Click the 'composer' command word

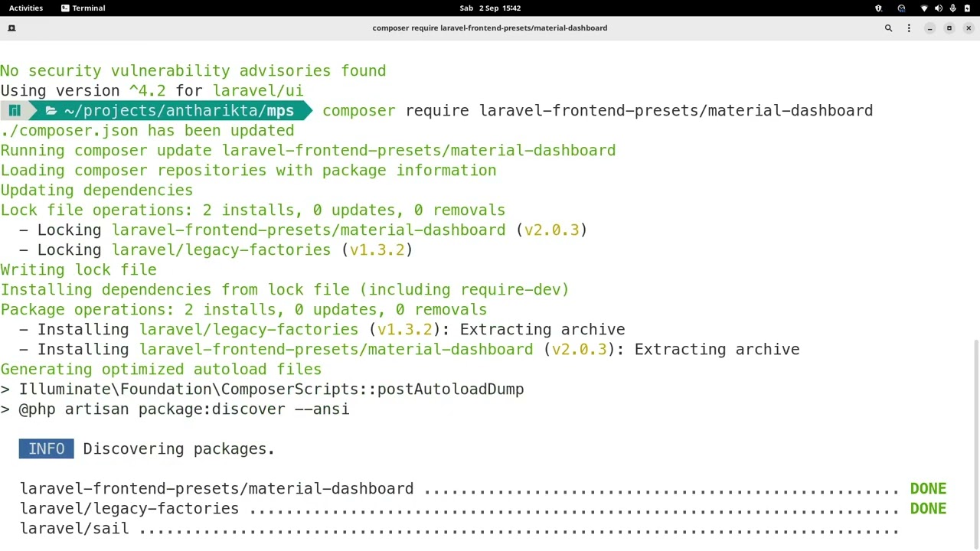359,110
